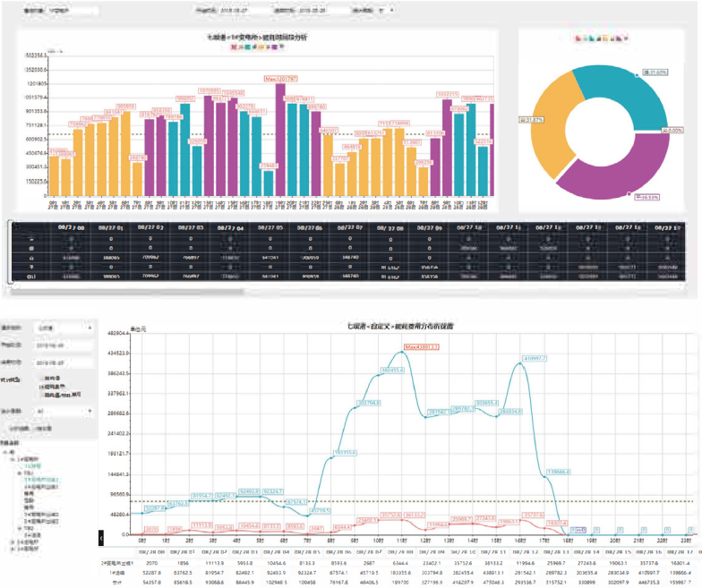Toggle yellow series in bar chart legend
Screen dimensions: 702x588
(261, 47)
